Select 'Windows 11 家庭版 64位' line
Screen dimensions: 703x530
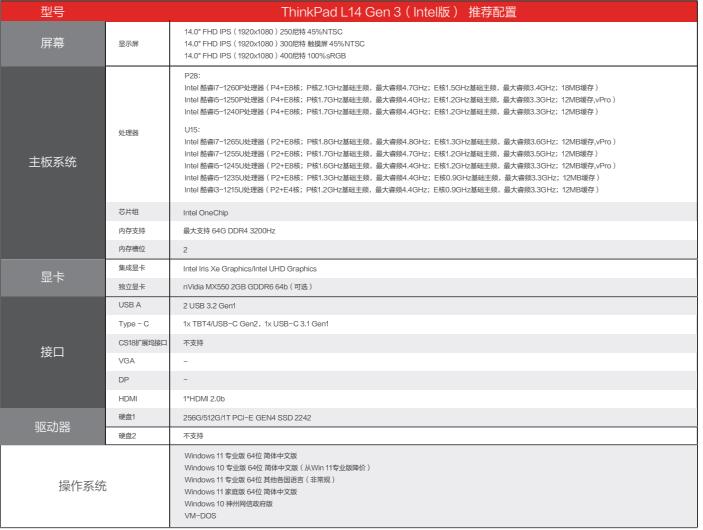coord(241,492)
